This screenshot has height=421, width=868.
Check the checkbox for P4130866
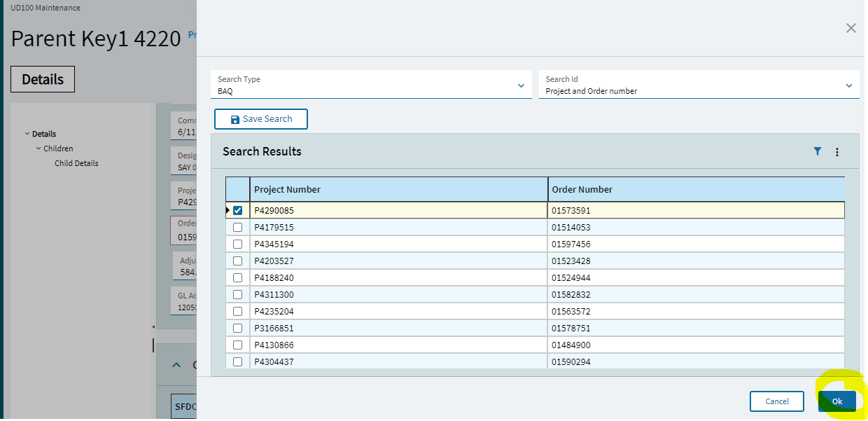[x=237, y=345]
